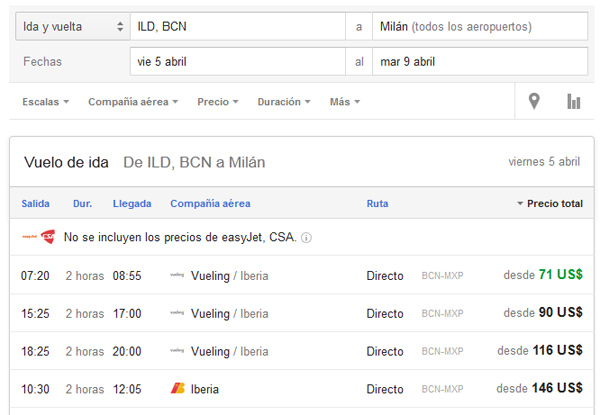The width and height of the screenshot is (600, 415).
Task: Sort by Precio total column
Action: [x=553, y=203]
